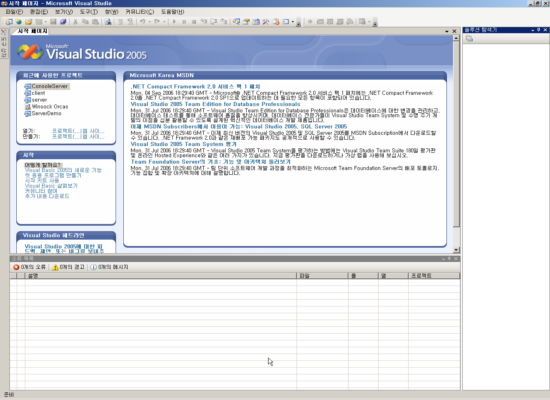Click the Team Edition for Database Professionals headline
This screenshot has width=550, height=400.
[215, 104]
